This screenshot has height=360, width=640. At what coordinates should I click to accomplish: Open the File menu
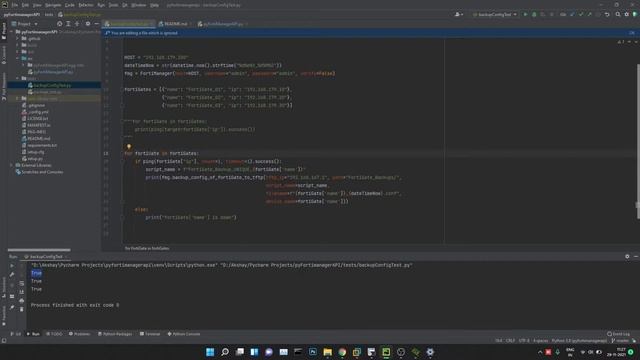pyautogui.click(x=15, y=5)
